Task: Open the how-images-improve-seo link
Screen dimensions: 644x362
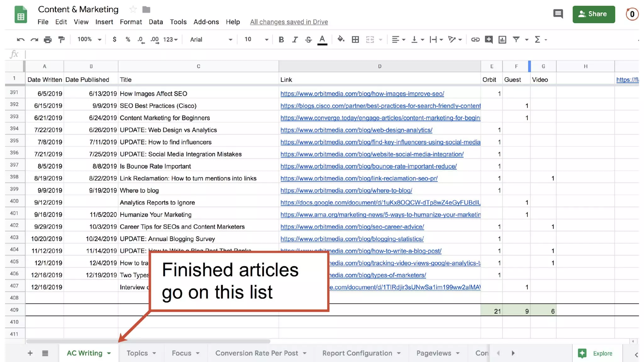Action: coord(362,94)
